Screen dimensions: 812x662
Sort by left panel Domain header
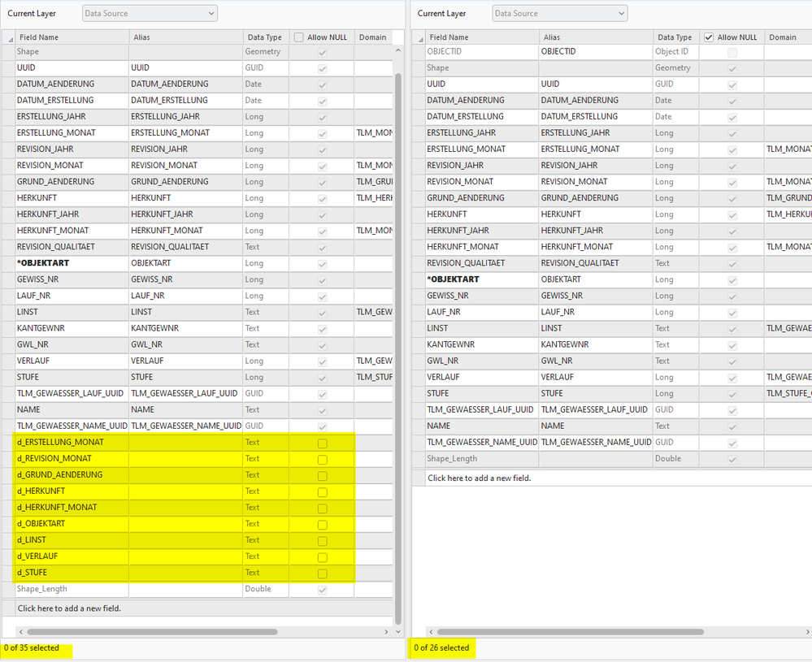(373, 37)
